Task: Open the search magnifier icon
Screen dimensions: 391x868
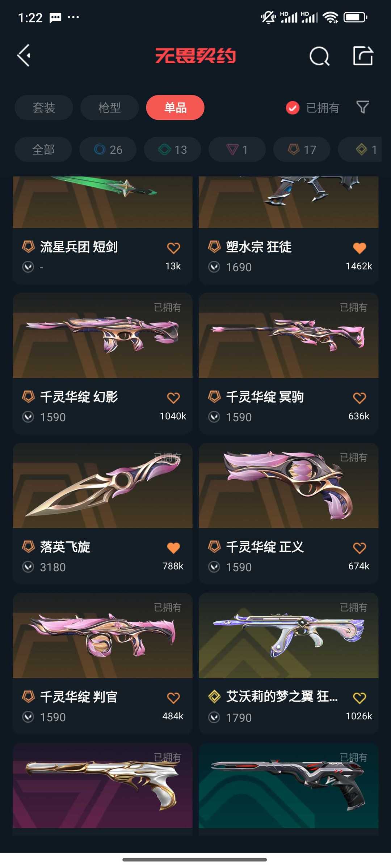Action: [x=319, y=56]
